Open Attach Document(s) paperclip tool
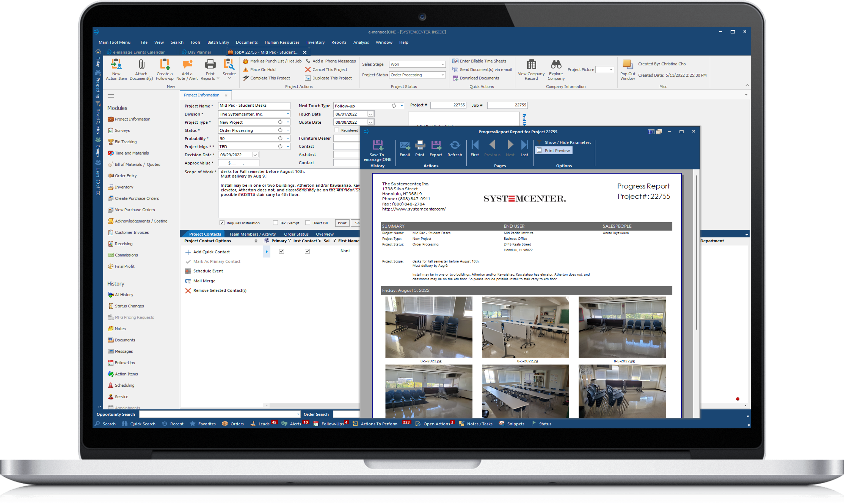This screenshot has width=844, height=504. [141, 70]
